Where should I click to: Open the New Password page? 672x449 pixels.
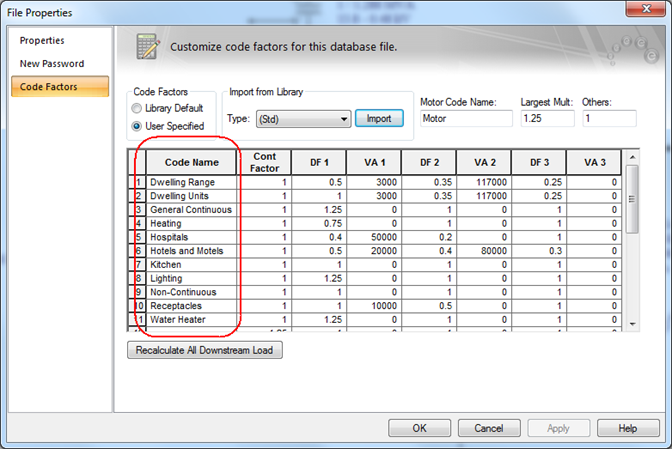[x=52, y=64]
